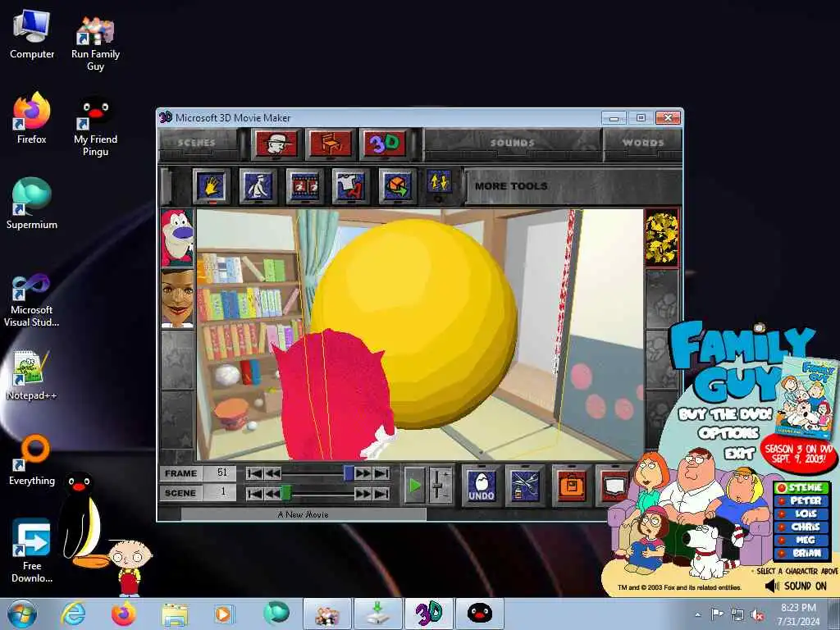Select the rotate box tool
Screen dimensions: 840x630
coord(397,186)
